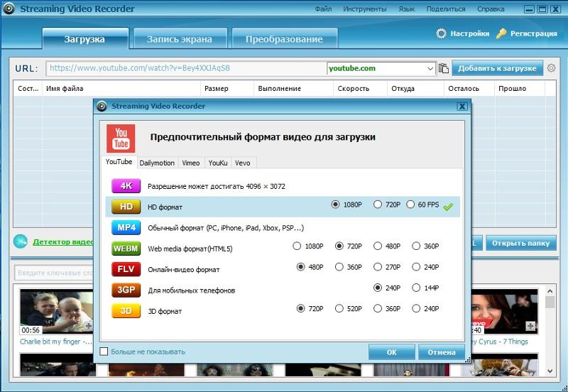Click the main window app logo icon
This screenshot has width=568, height=392.
9,9
